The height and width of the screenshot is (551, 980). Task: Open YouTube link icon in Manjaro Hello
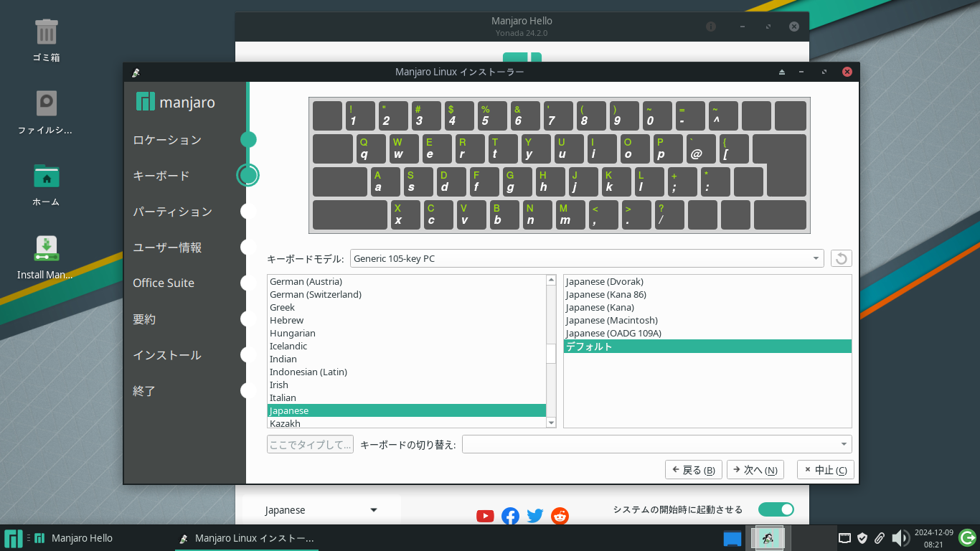coord(485,516)
